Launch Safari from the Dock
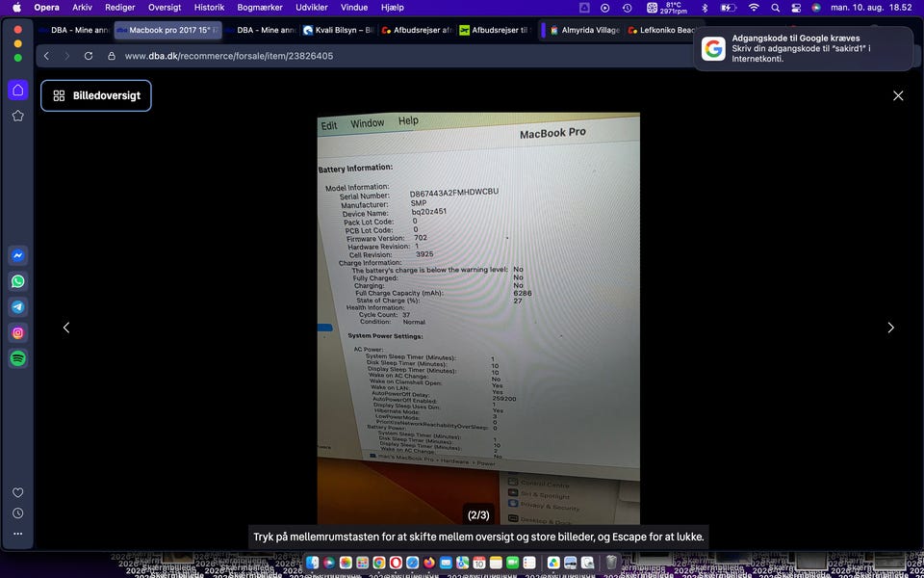 point(413,563)
